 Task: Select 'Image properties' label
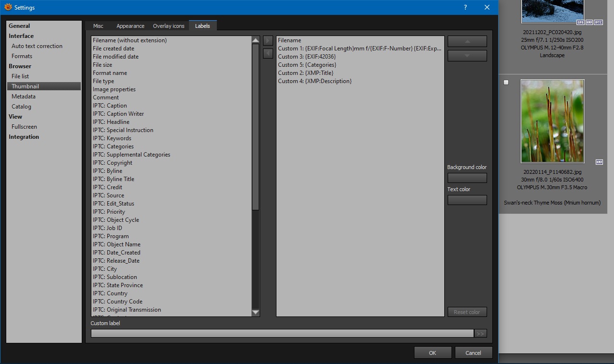(x=114, y=89)
